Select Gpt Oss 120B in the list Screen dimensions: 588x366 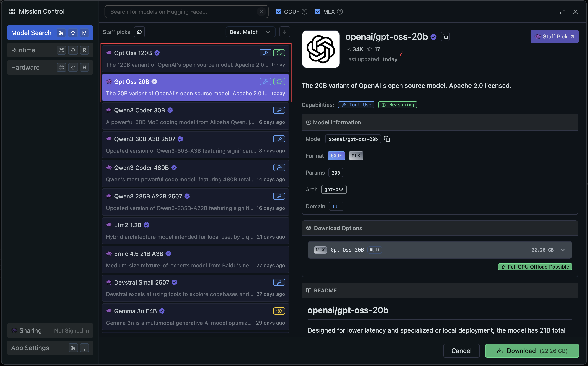[195, 59]
